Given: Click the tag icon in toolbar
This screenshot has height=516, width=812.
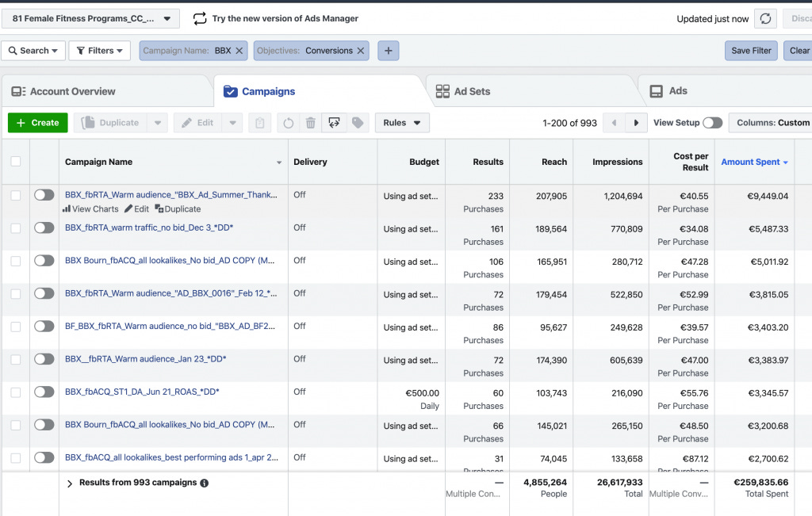Looking at the screenshot, I should click(358, 123).
